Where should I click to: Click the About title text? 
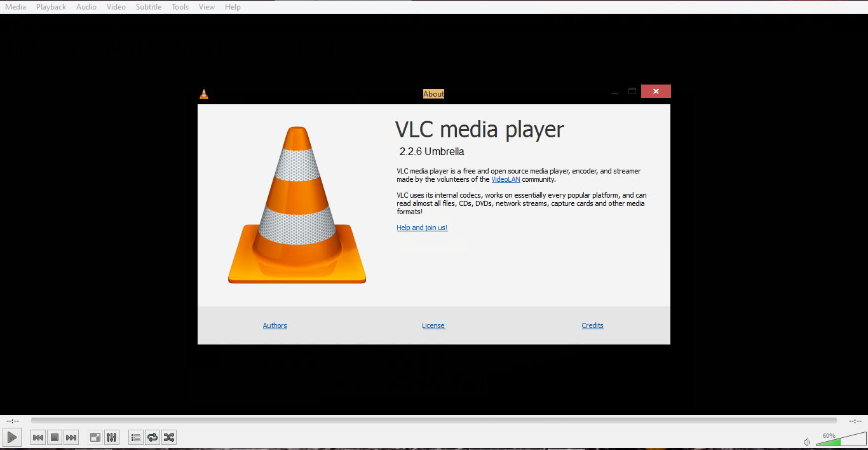tap(434, 94)
